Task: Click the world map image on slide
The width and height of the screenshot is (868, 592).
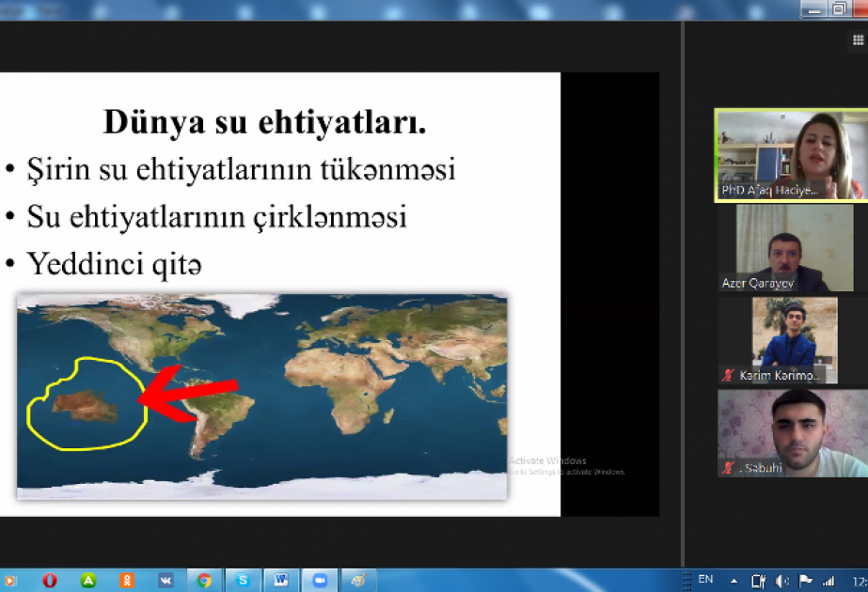Action: point(261,397)
